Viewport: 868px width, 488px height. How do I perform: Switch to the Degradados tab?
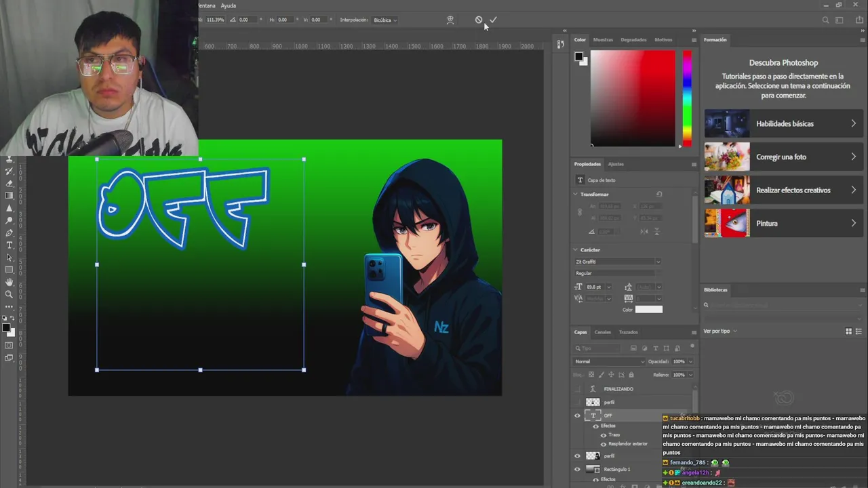pos(633,39)
